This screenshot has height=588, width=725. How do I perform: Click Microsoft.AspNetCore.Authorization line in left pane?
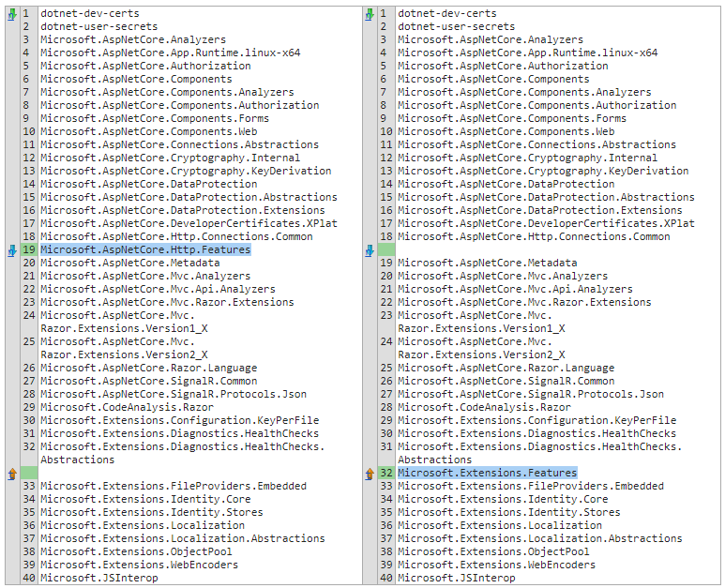tap(145, 66)
